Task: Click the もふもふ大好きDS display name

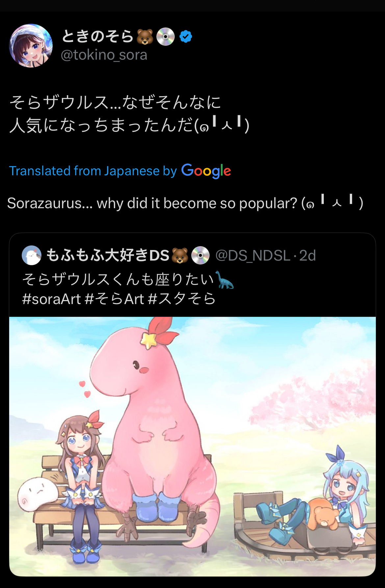Action: click(108, 255)
